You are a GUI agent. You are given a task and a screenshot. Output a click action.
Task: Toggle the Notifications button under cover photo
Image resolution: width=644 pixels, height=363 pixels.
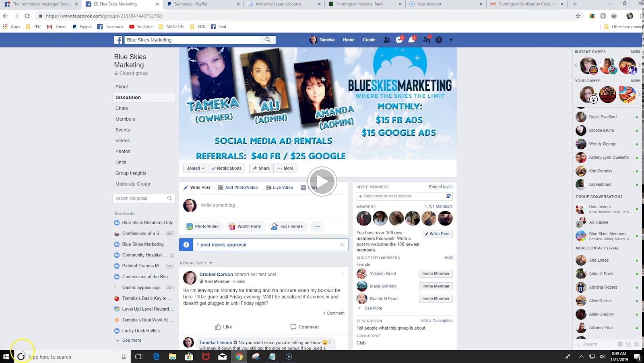tap(227, 168)
